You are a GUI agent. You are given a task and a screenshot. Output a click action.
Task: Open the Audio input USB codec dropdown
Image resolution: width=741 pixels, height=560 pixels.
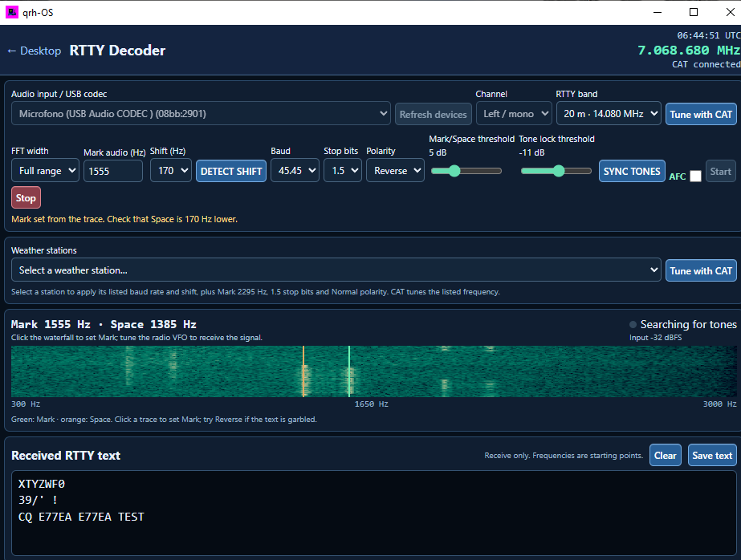[x=201, y=114]
